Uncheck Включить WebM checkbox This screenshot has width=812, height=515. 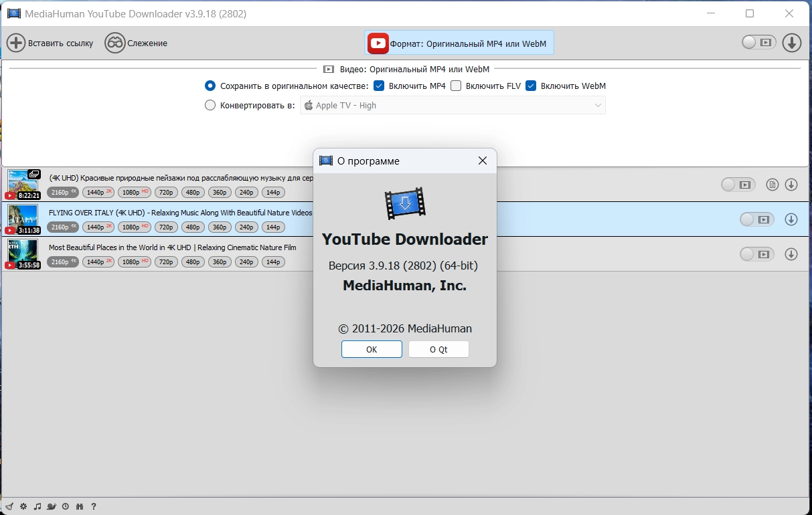click(531, 86)
